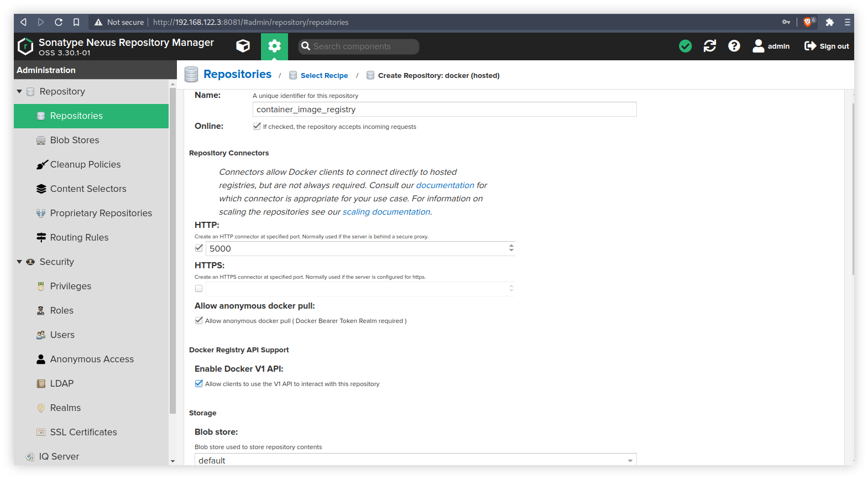
Task: Increase the HTTP port with stepper arrow
Action: point(511,246)
